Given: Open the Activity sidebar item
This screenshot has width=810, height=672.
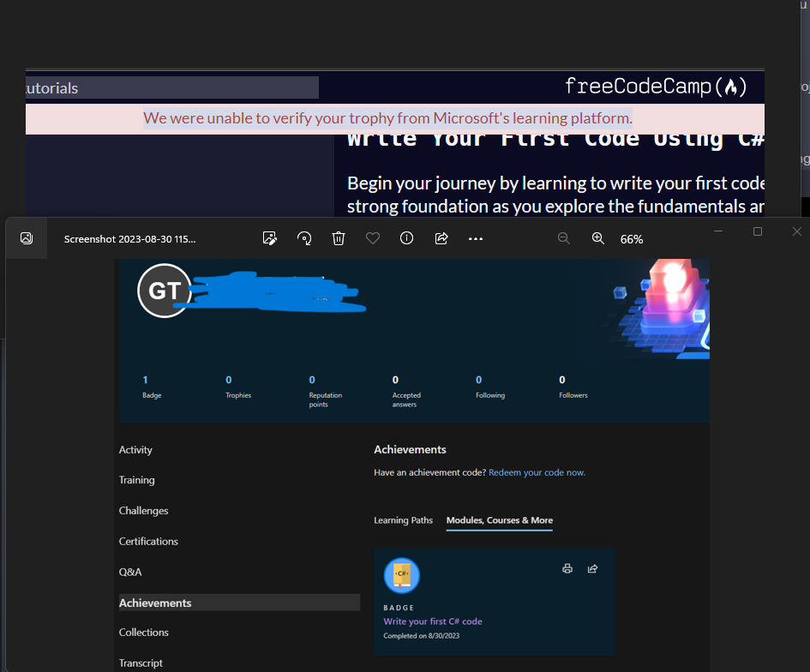Looking at the screenshot, I should coord(135,450).
